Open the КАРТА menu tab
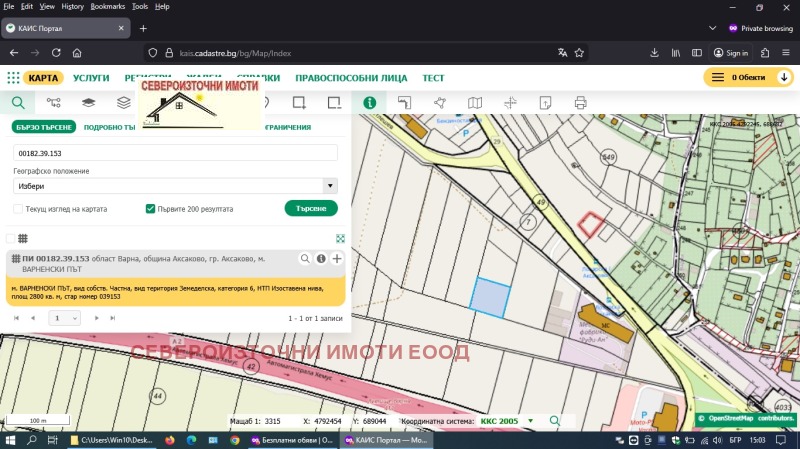 click(43, 78)
